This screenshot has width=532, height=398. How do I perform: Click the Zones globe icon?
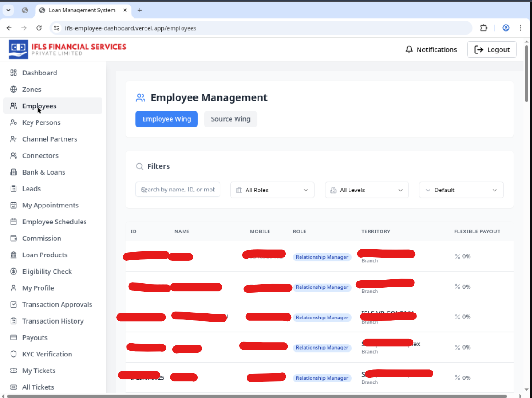click(x=14, y=90)
